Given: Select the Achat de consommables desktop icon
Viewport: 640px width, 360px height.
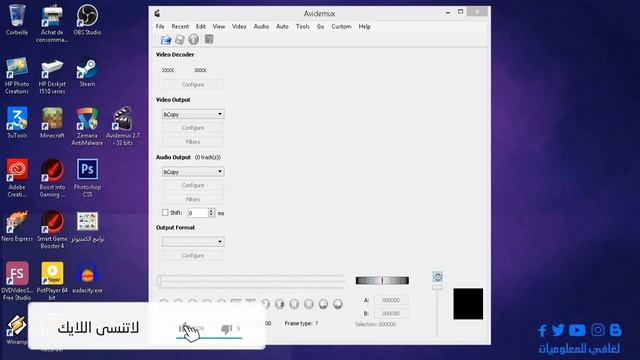Looking at the screenshot, I should (52, 23).
